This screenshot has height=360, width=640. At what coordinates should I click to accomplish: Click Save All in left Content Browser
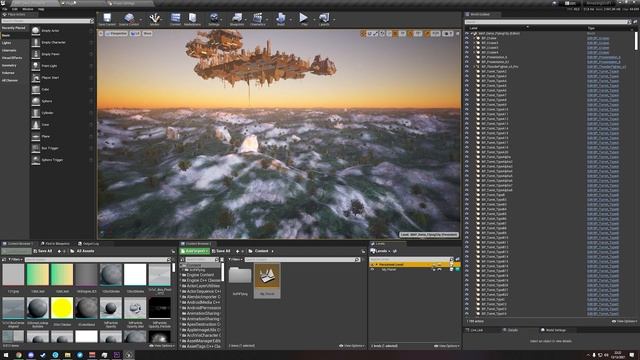click(43, 251)
